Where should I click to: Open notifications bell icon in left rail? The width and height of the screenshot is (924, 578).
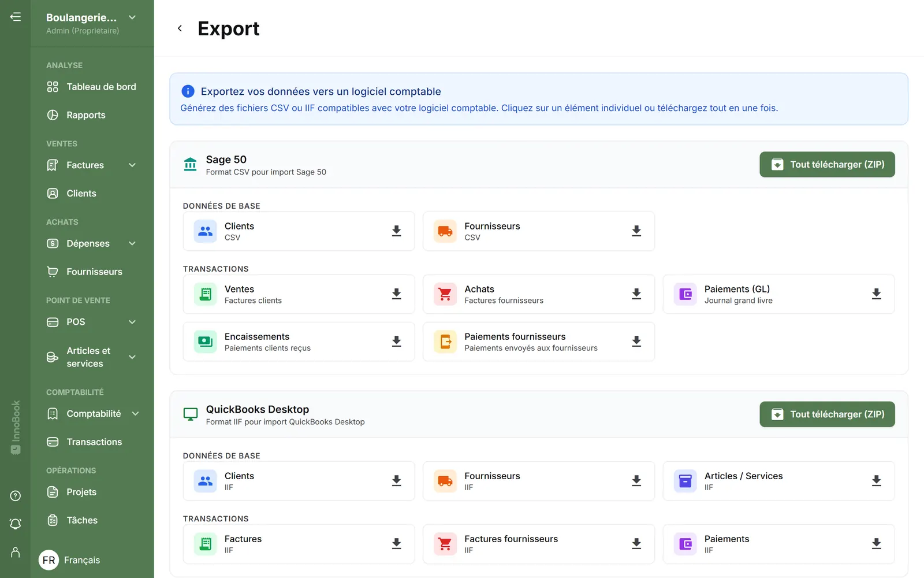point(16,524)
